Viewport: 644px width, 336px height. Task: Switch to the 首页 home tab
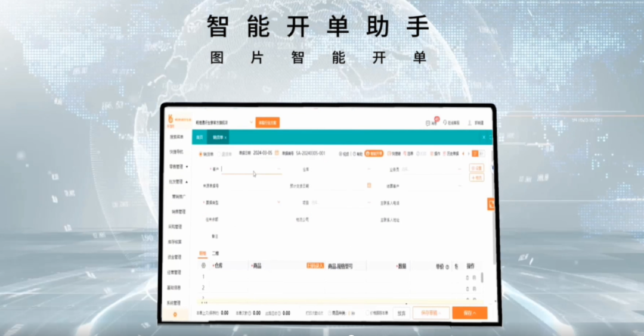(200, 138)
